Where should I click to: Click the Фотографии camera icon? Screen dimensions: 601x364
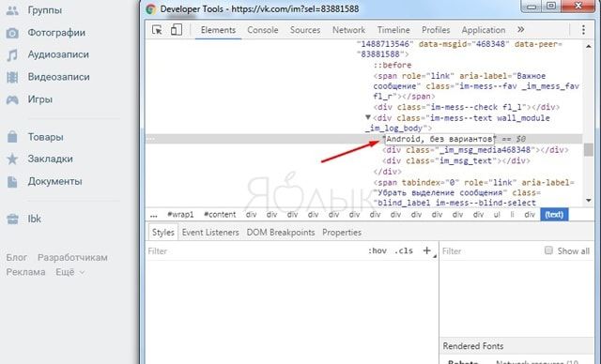click(12, 33)
